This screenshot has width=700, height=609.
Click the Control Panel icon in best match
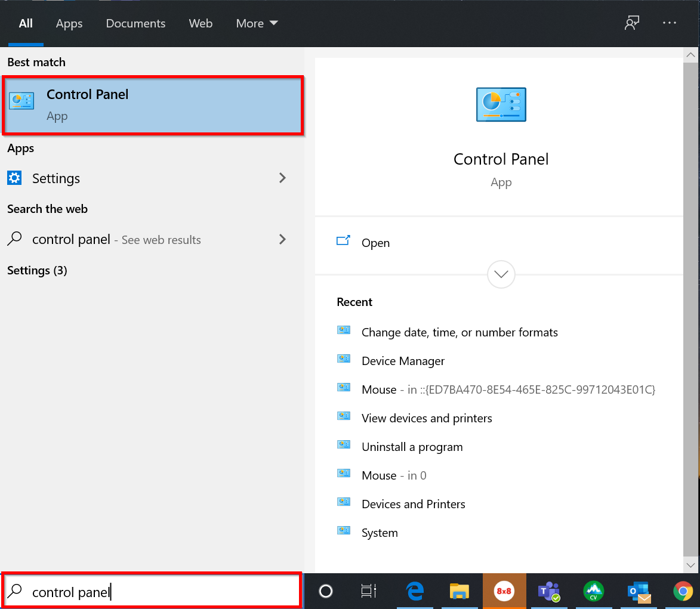(21, 101)
